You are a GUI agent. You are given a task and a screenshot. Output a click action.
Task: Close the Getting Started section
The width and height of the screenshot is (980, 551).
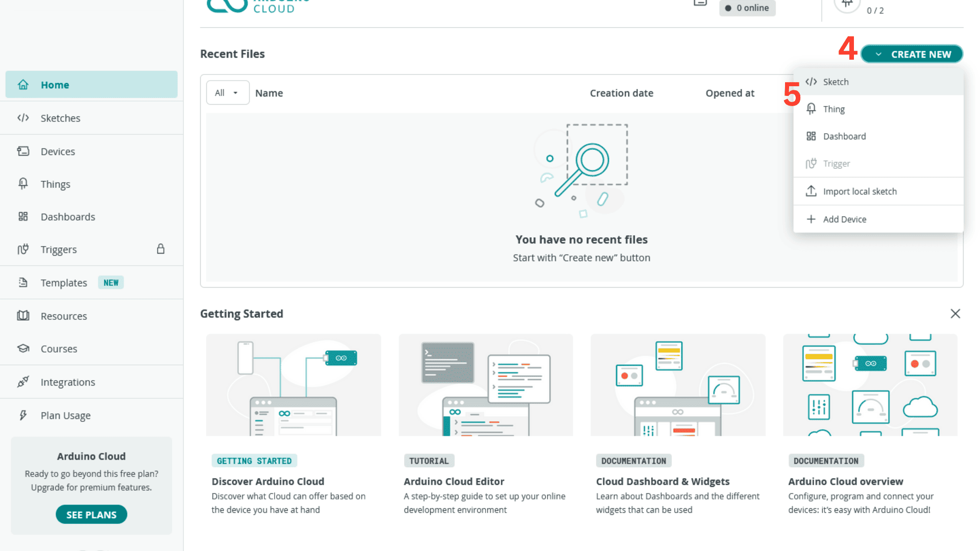pos(955,313)
